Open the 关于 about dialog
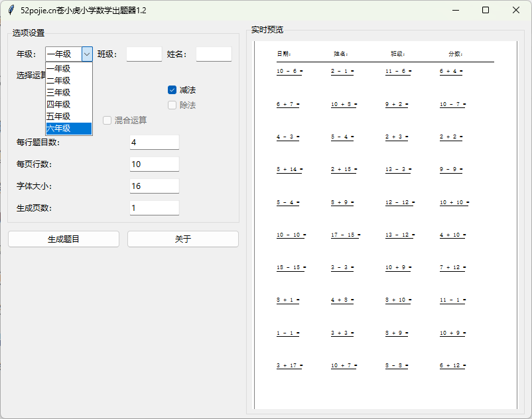 pos(182,239)
